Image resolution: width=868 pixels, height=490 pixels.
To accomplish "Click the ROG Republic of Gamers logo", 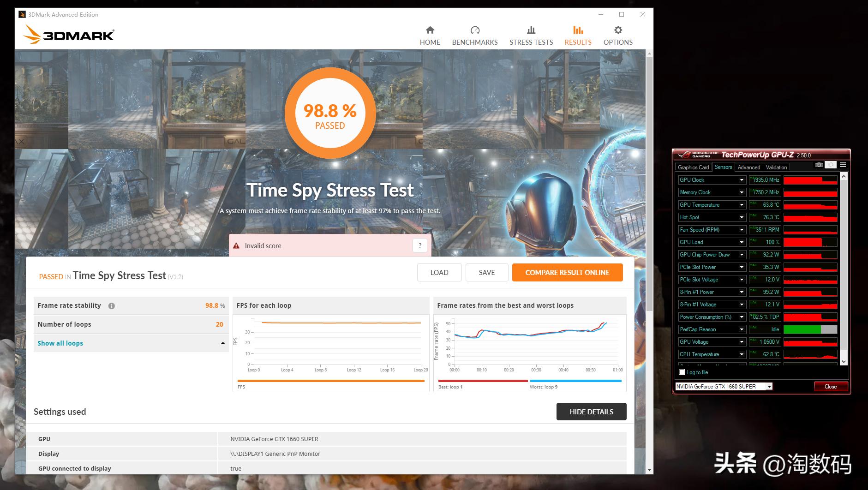I will coord(698,155).
